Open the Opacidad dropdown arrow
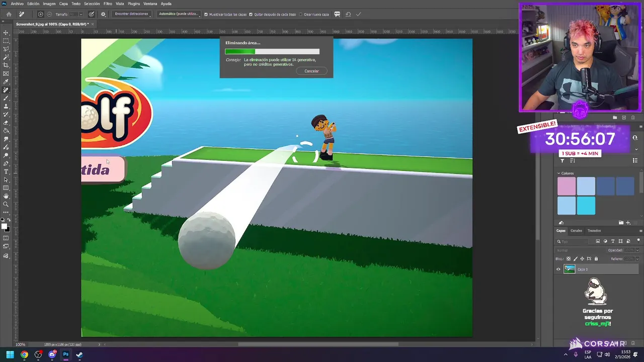This screenshot has height=362, width=644. pyautogui.click(x=637, y=250)
